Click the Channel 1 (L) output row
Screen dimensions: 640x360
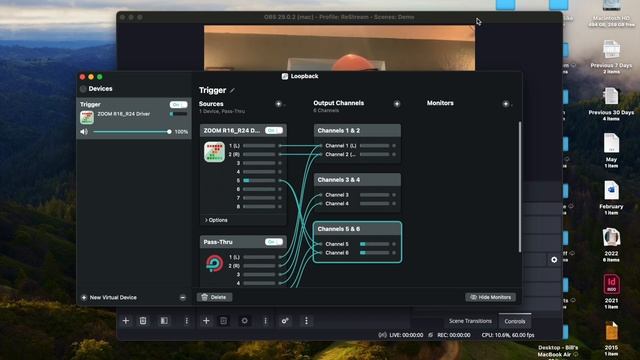[357, 146]
